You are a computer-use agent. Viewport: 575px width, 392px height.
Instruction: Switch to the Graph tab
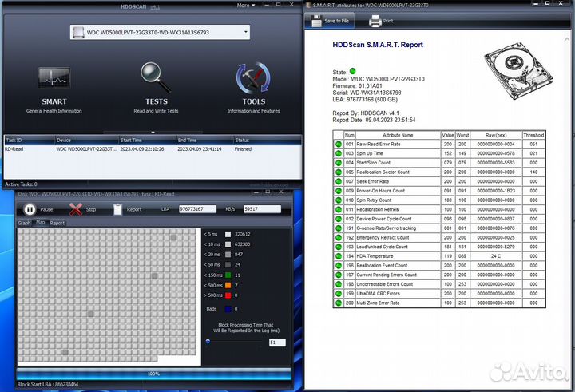tap(24, 223)
